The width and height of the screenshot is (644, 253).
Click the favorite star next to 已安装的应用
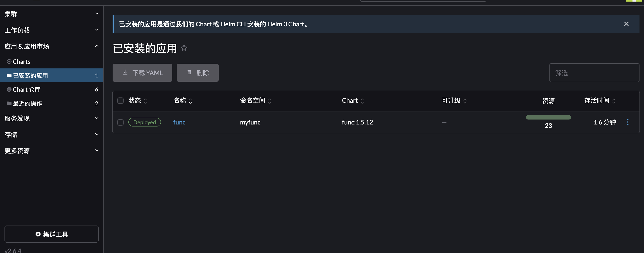184,48
